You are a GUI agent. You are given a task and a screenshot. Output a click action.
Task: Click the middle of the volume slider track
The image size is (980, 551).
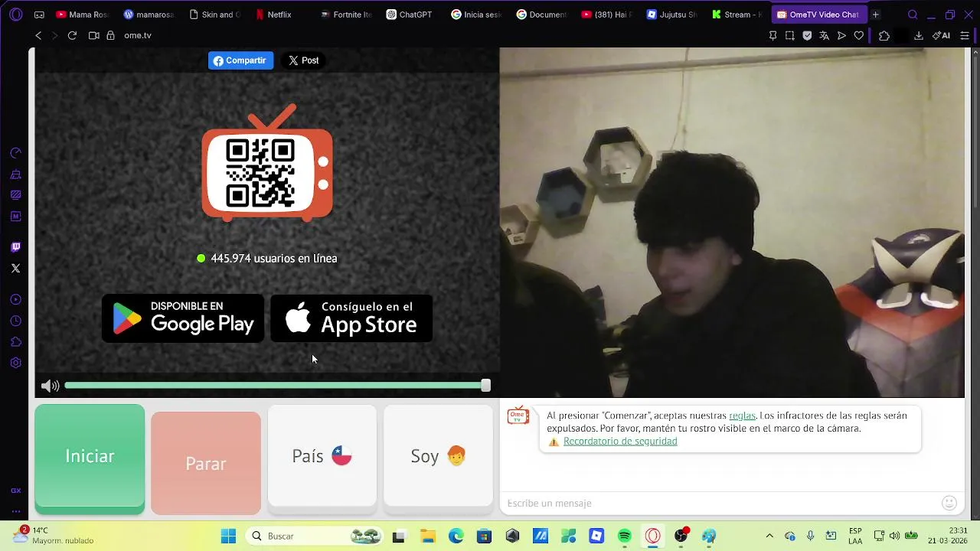[x=276, y=386]
